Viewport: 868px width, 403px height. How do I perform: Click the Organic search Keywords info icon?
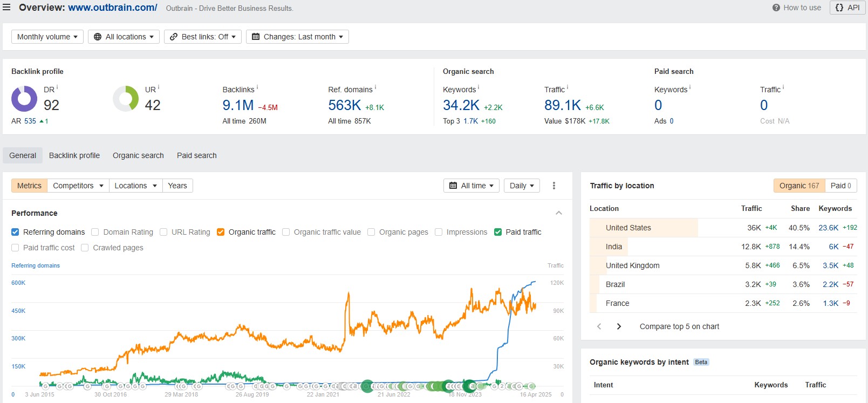[479, 87]
